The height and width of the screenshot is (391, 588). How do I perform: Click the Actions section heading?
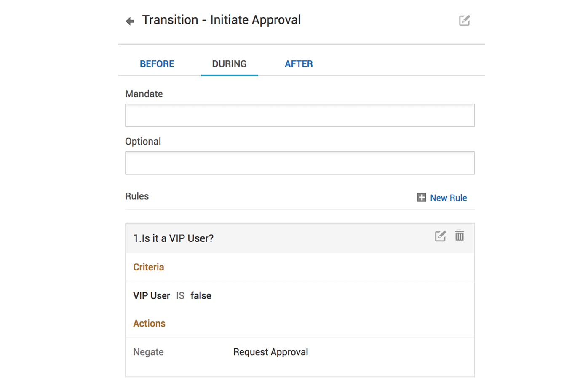pyautogui.click(x=149, y=324)
